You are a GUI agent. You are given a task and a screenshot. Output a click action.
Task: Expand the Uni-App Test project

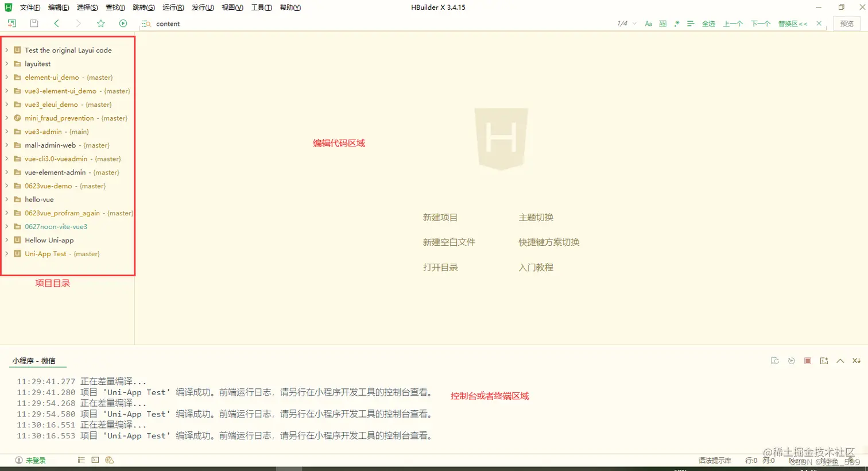[x=7, y=253]
